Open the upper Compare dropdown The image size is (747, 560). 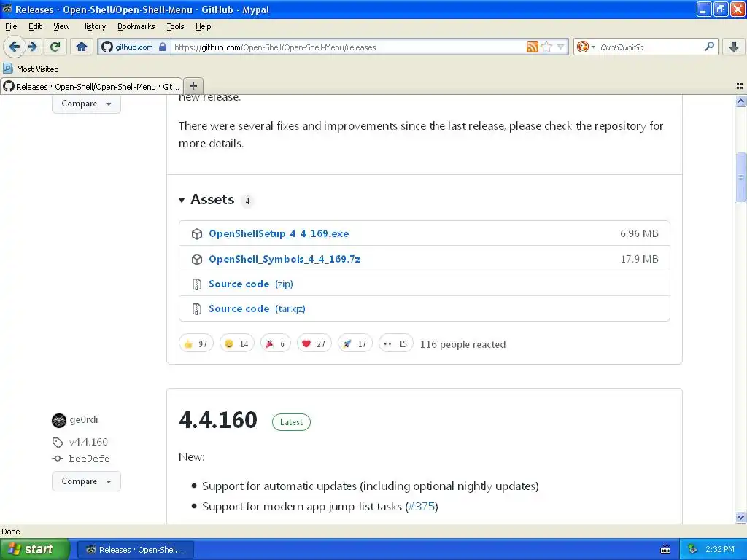pos(86,104)
